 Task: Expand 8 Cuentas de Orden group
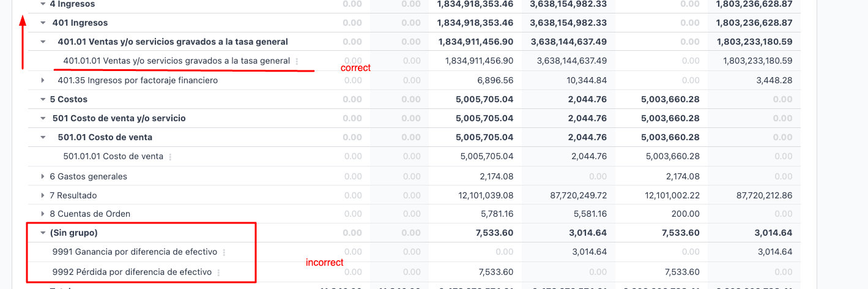tap(43, 214)
